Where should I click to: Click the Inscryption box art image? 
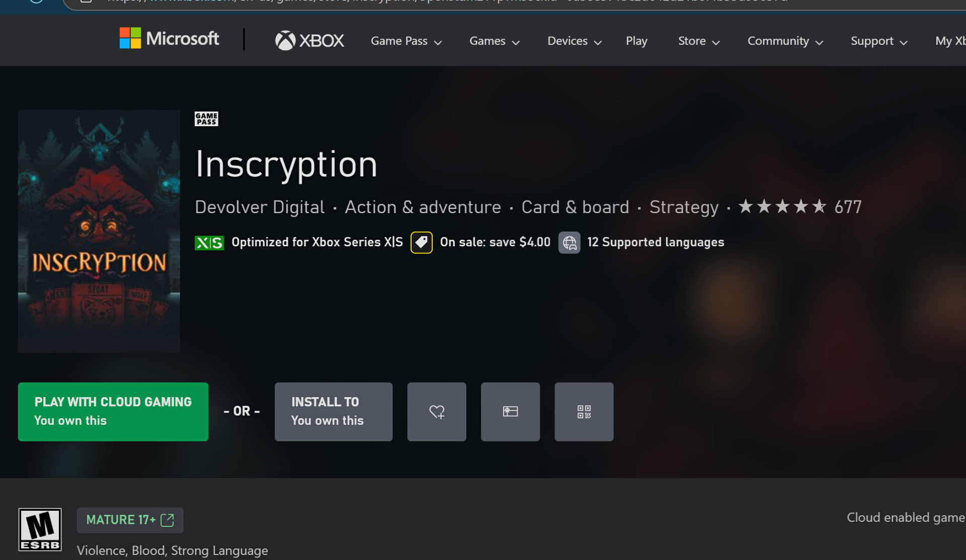point(99,231)
